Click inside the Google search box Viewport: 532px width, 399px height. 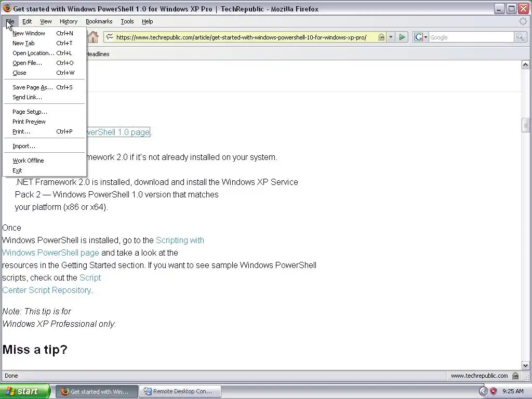pyautogui.click(x=471, y=37)
